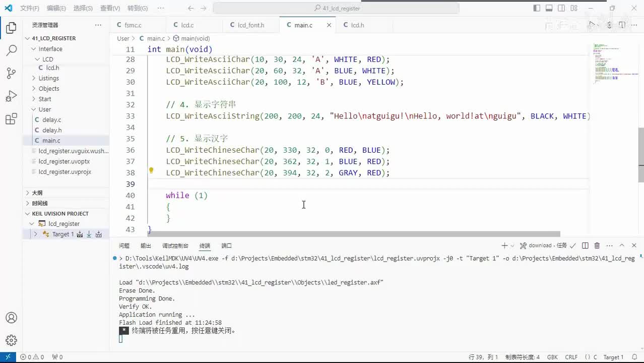Click the Run code triangle icon in editor toolbar
The image size is (644, 363).
[x=593, y=25]
